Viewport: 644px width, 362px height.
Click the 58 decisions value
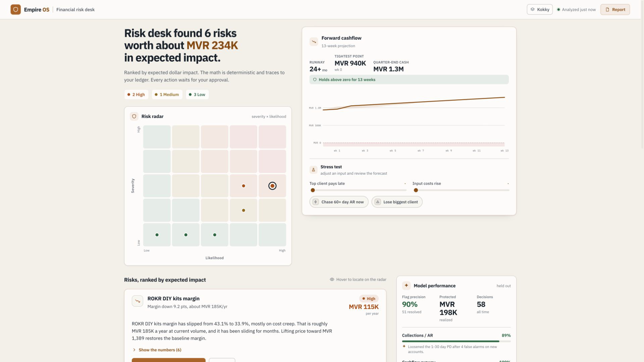[x=481, y=304]
